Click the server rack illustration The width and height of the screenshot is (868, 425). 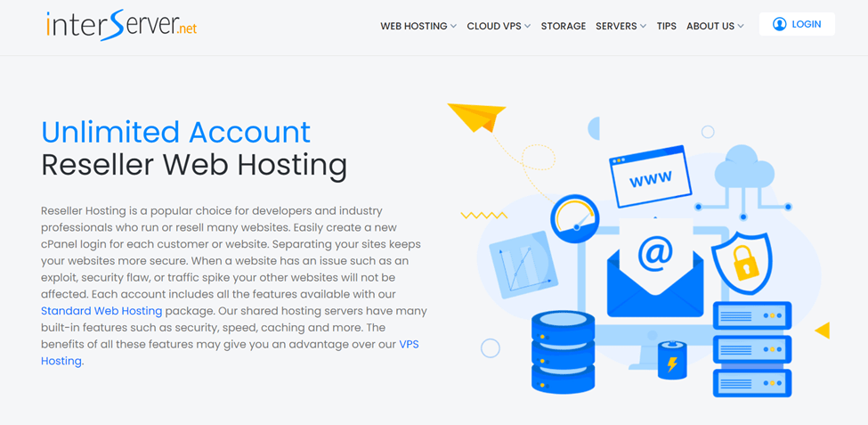pos(752,349)
